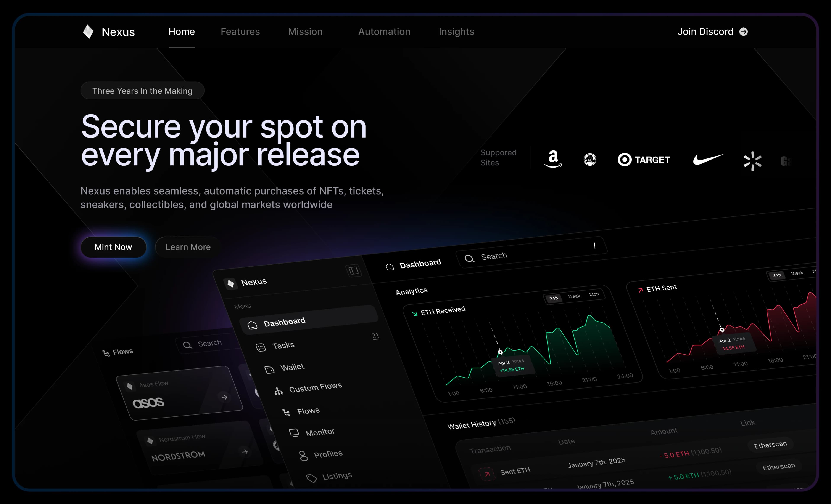Open the Nordstrom Flow card arrow
Image resolution: width=831 pixels, height=504 pixels.
pos(245,452)
